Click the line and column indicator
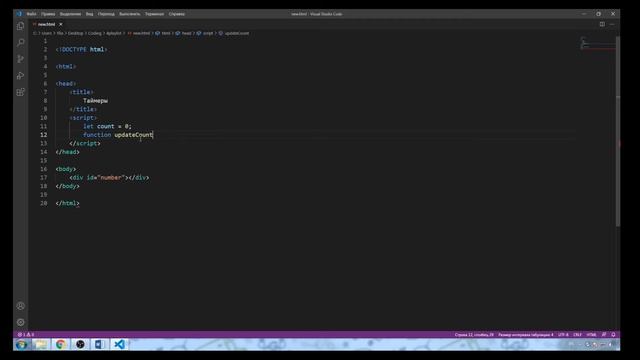This screenshot has height=360, width=640. pyautogui.click(x=474, y=334)
